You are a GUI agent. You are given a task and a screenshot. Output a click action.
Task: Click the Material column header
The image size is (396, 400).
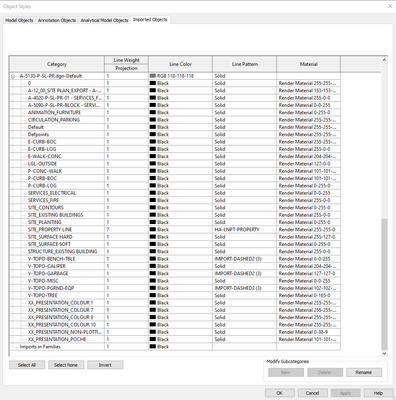pyautogui.click(x=308, y=64)
